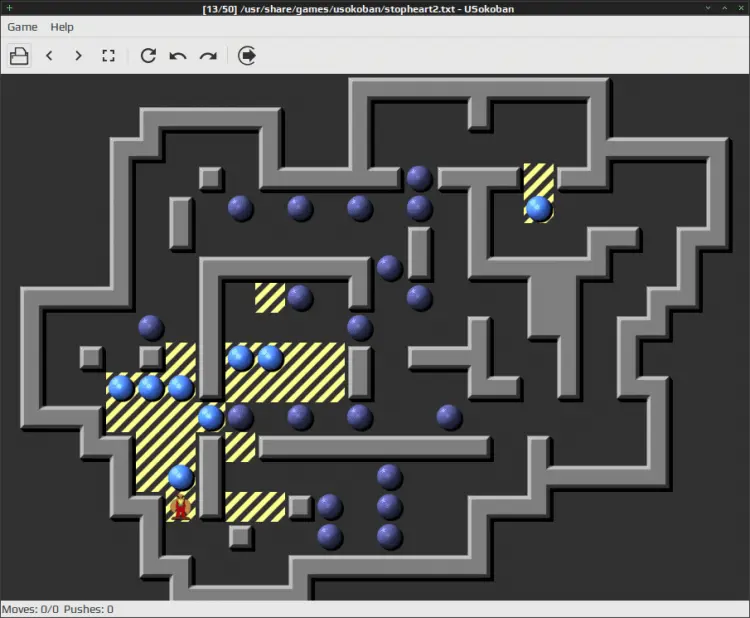Undo the last move
This screenshot has height=618, width=750.
click(x=178, y=56)
